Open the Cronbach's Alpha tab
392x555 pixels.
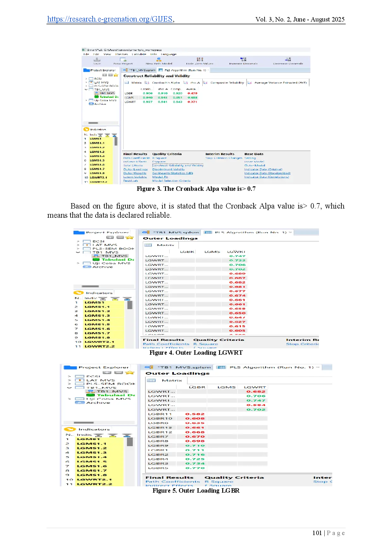(x=165, y=83)
